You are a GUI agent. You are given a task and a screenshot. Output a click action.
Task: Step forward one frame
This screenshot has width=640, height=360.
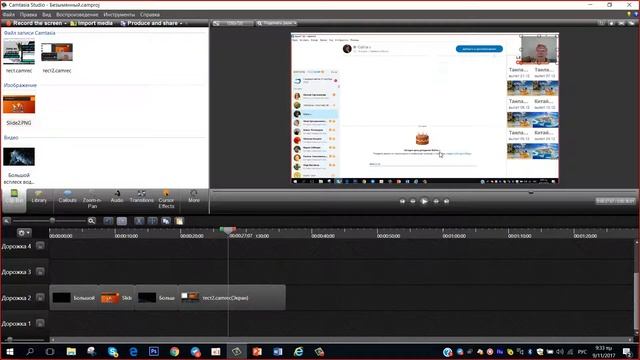pos(436,201)
